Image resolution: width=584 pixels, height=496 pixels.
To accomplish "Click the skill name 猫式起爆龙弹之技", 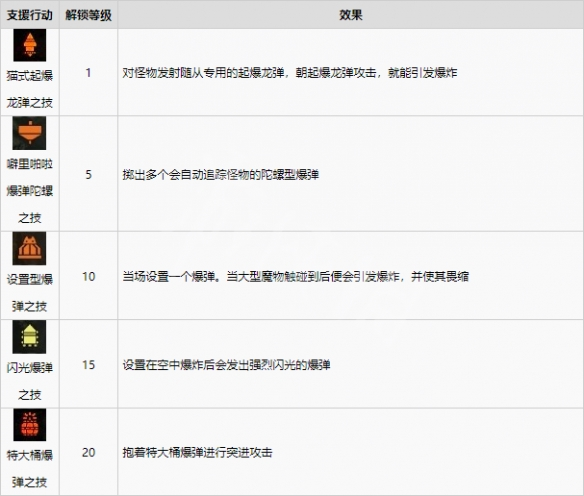I will click(x=29, y=89).
